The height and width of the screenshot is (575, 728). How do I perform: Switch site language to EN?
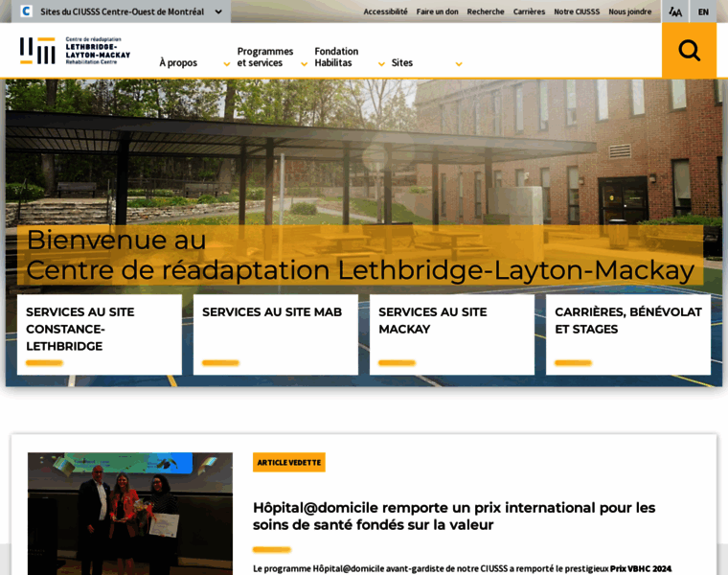point(703,11)
